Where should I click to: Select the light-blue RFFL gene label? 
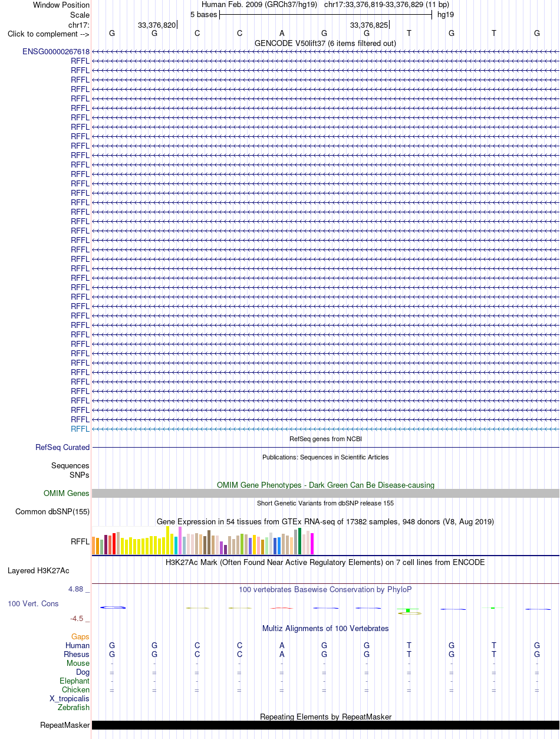[80, 429]
